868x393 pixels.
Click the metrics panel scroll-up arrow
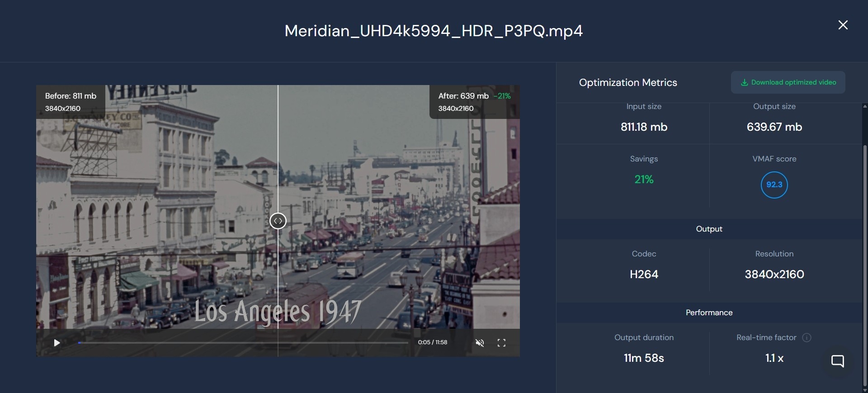coord(865,107)
